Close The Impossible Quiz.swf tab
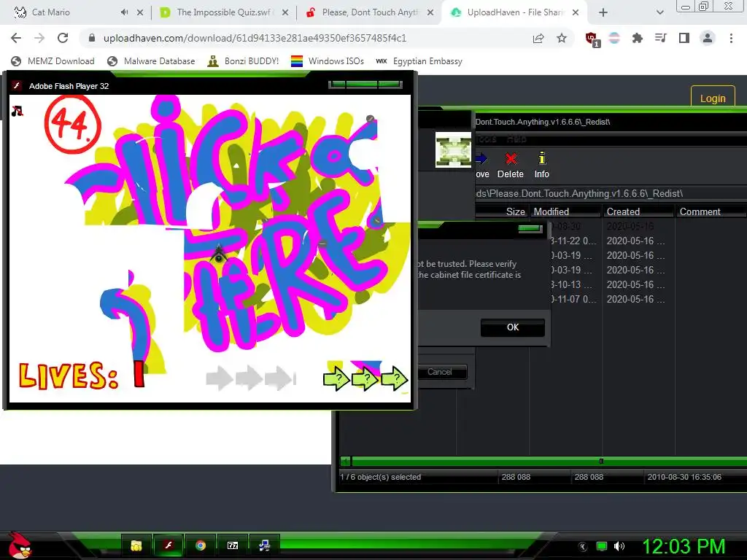The image size is (747, 560). 285,12
